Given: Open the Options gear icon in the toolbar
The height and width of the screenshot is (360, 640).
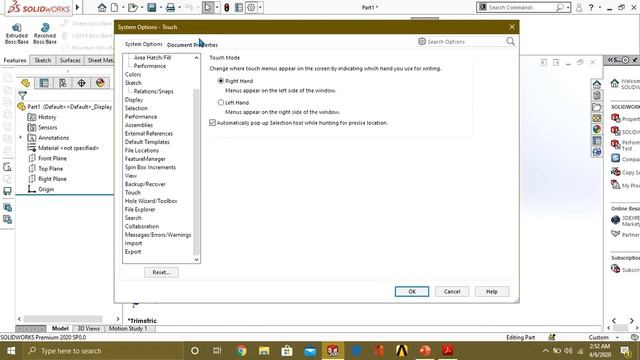Looking at the screenshot, I should [251, 7].
